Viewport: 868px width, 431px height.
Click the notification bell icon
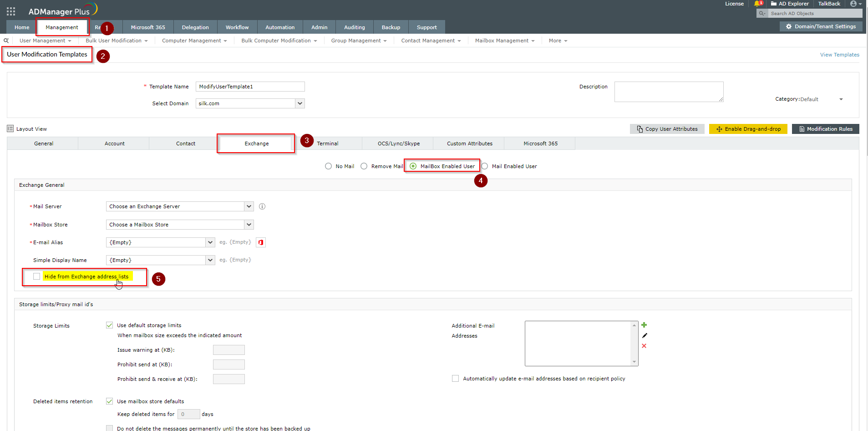(757, 4)
